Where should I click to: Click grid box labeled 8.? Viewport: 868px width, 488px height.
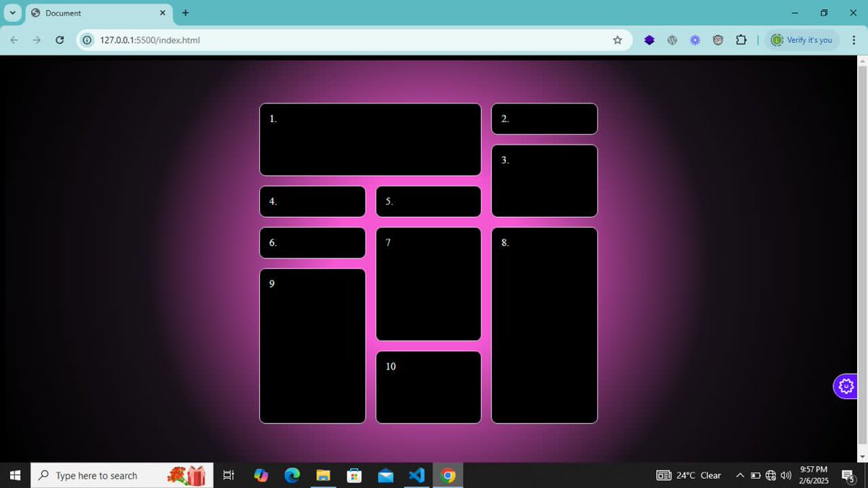coord(545,325)
